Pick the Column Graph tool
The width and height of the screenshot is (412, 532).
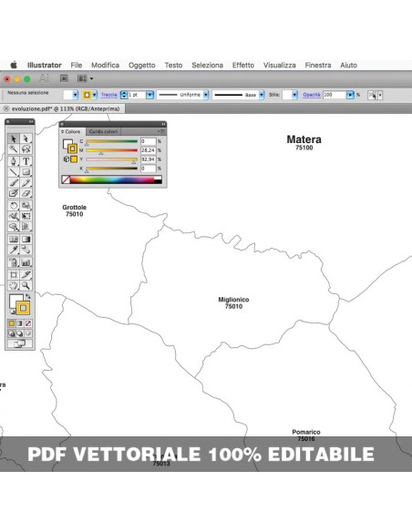[26, 262]
